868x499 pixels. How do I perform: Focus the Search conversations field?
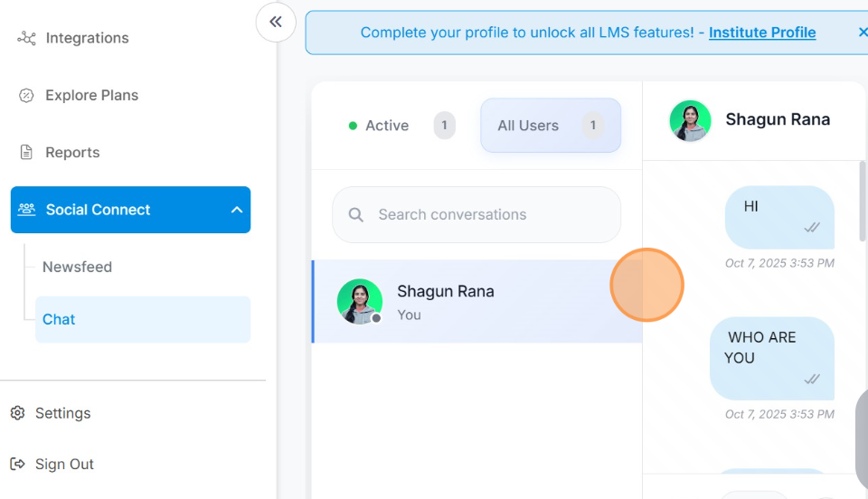(x=488, y=215)
